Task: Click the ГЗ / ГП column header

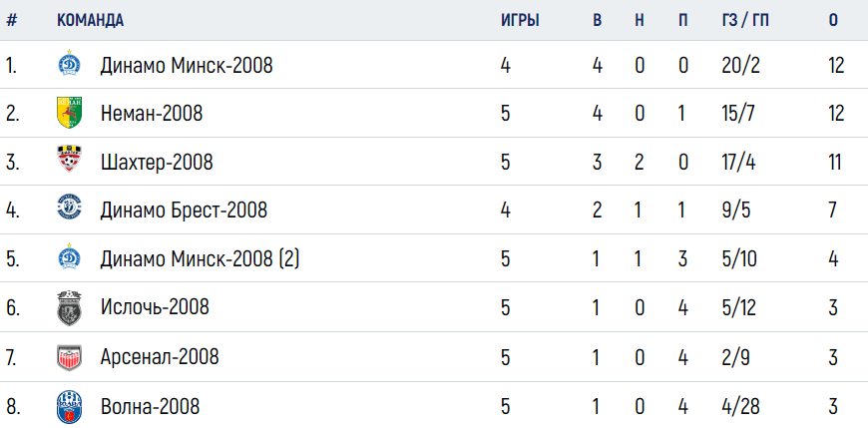Action: [x=745, y=21]
